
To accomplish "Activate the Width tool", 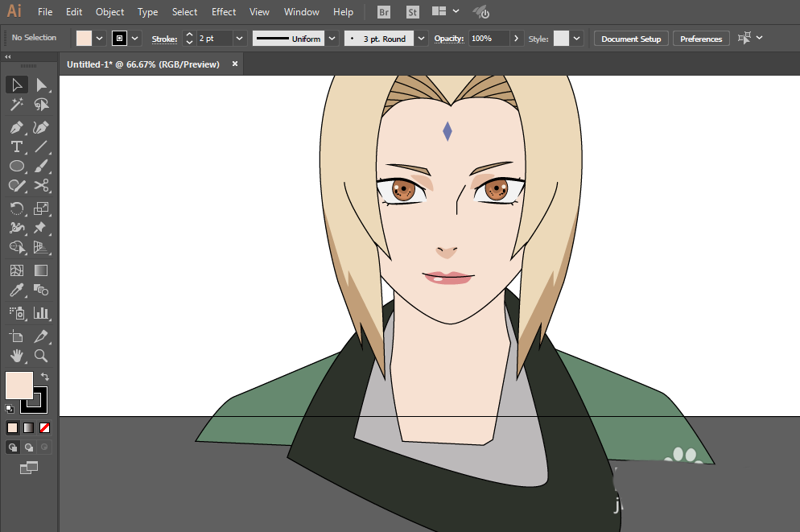I will tap(16, 228).
